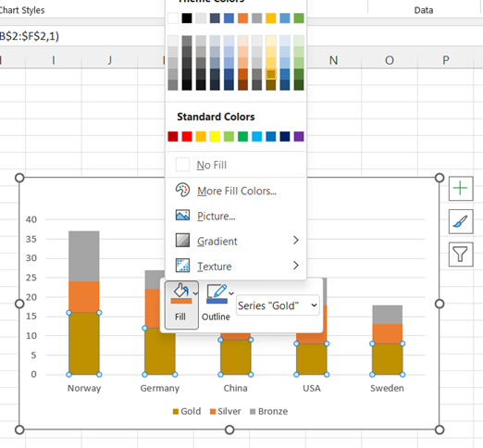Pick standard orange color swatch
The height and width of the screenshot is (448, 483).
tap(201, 136)
